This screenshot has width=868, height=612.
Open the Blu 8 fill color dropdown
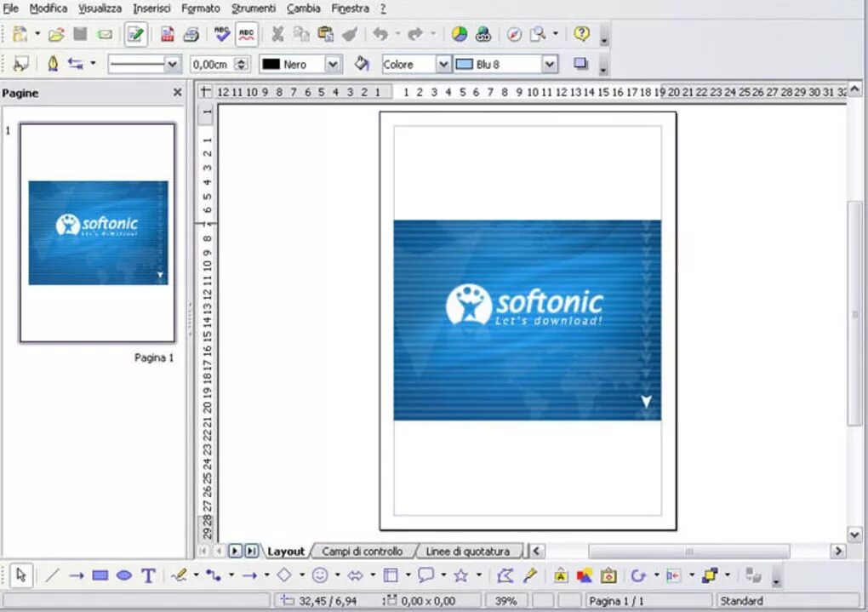[549, 64]
